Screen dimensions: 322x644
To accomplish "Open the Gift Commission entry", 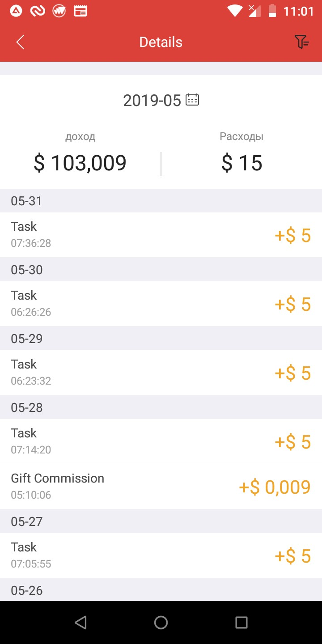I will 161,487.
